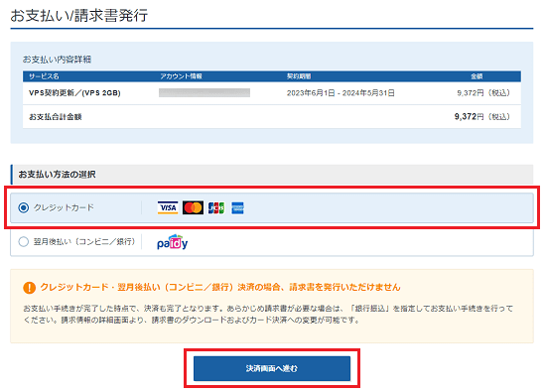Click the orange notice headline about 請求書

click(x=220, y=287)
